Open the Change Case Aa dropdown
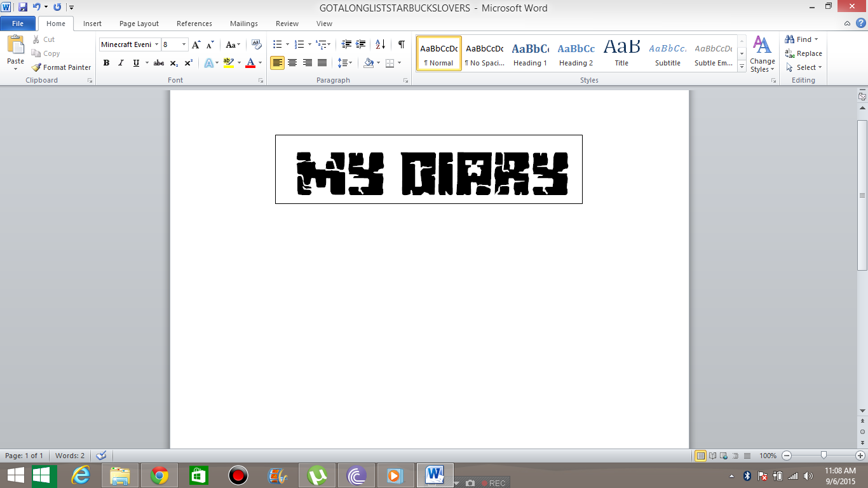868x488 pixels. click(x=233, y=44)
